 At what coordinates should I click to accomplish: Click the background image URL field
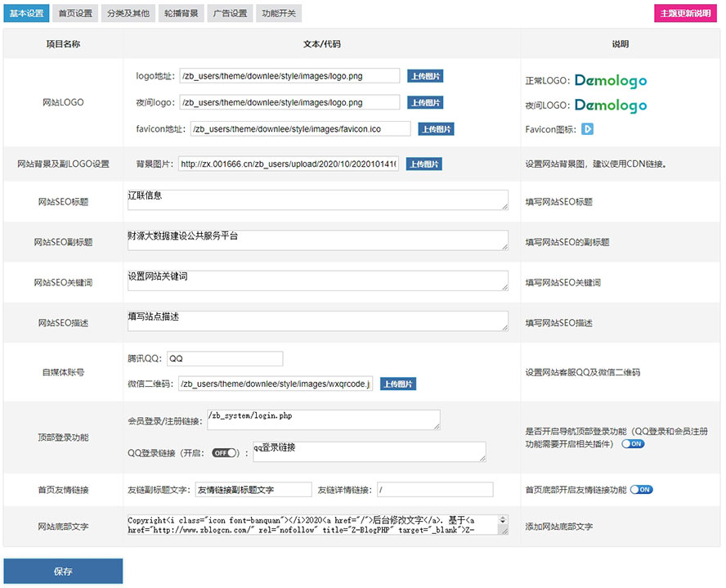[x=289, y=164]
